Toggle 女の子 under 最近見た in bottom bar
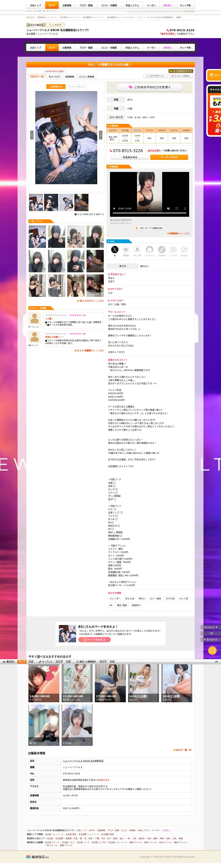The image size is (221, 868). click(22, 661)
